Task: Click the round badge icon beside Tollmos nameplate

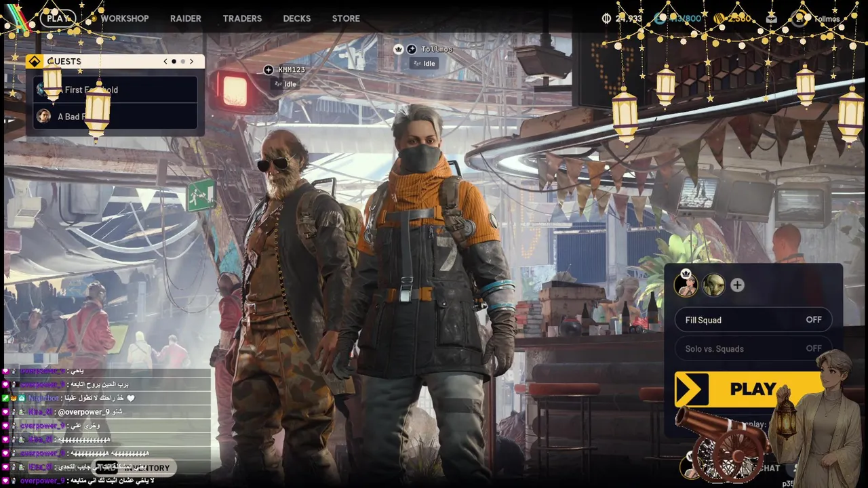Action: [x=412, y=49]
